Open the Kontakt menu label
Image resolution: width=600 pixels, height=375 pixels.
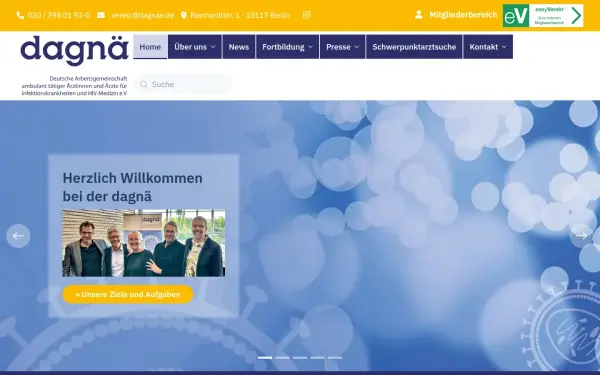coord(484,47)
